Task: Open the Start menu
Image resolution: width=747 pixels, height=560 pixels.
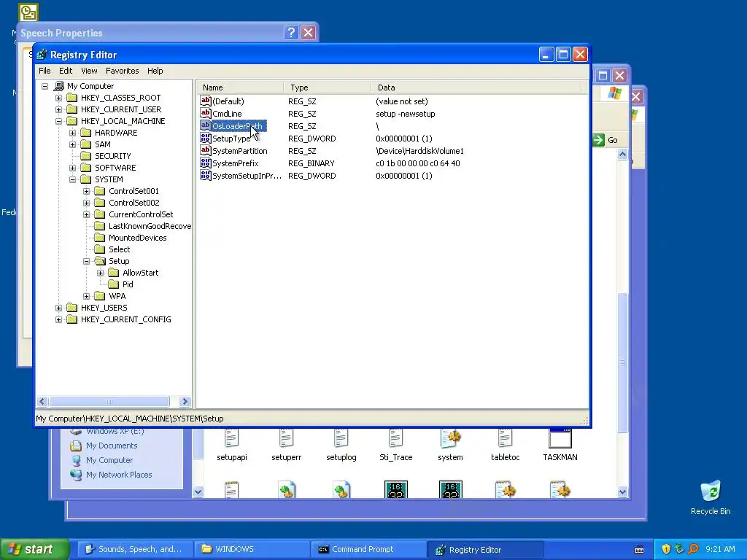Action: click(x=34, y=549)
